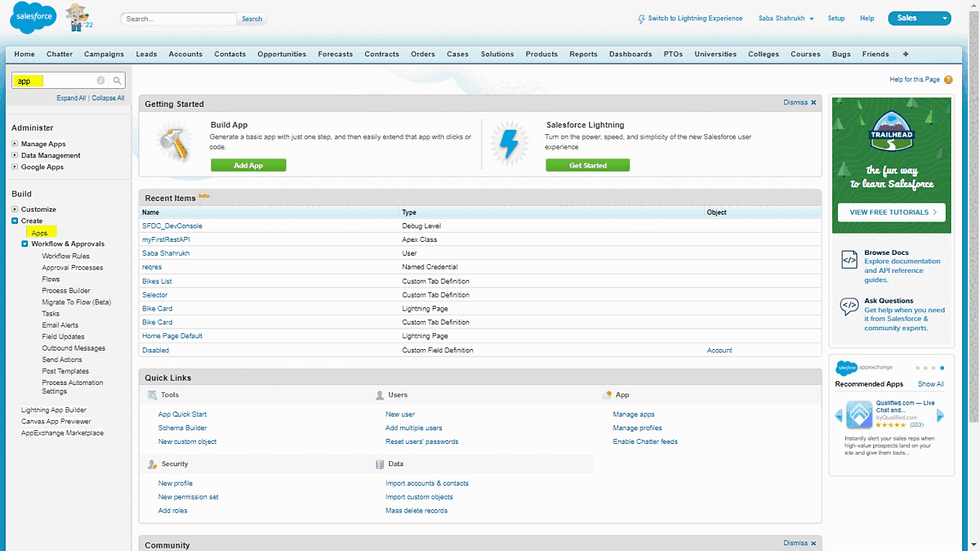Expand the Data Management tree node
The image size is (980, 551).
(x=14, y=155)
